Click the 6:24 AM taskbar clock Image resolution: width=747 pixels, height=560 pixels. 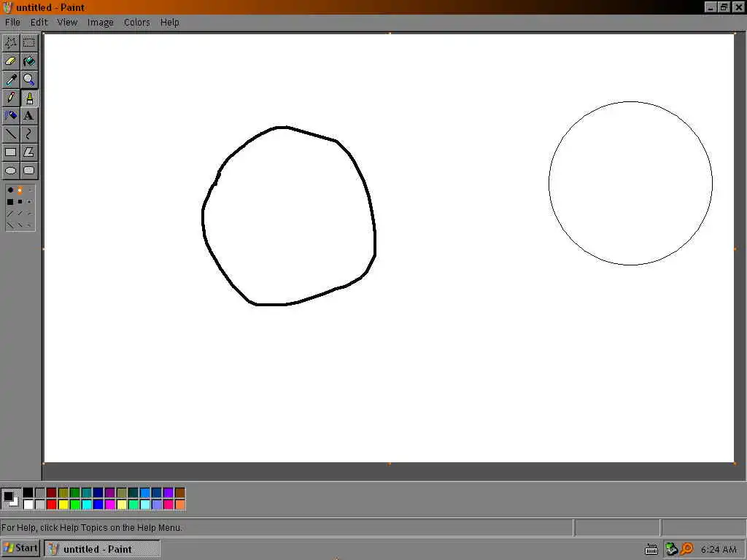(x=719, y=550)
